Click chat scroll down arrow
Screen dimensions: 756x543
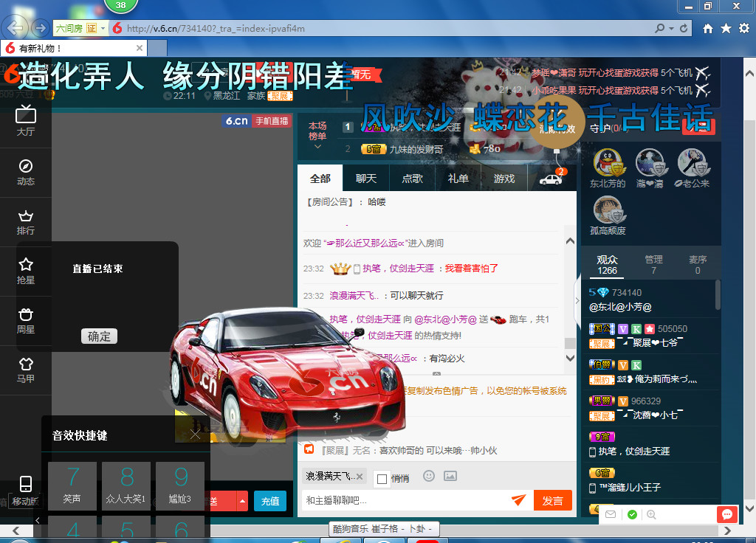[x=570, y=358]
